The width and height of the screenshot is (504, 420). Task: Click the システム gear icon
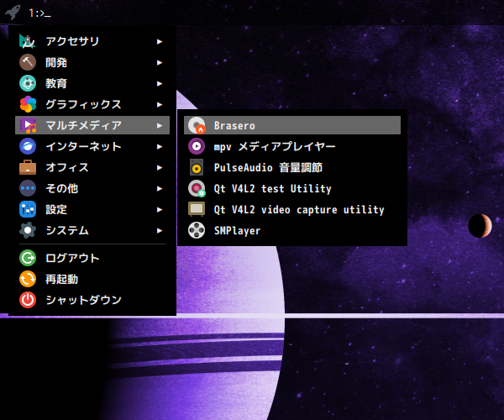(x=28, y=230)
